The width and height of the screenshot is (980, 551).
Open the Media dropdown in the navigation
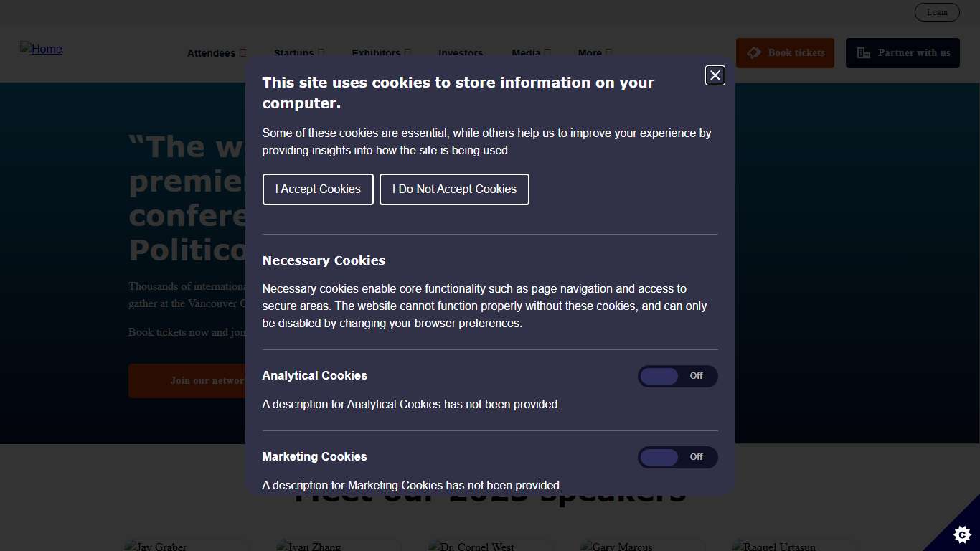tap(531, 53)
